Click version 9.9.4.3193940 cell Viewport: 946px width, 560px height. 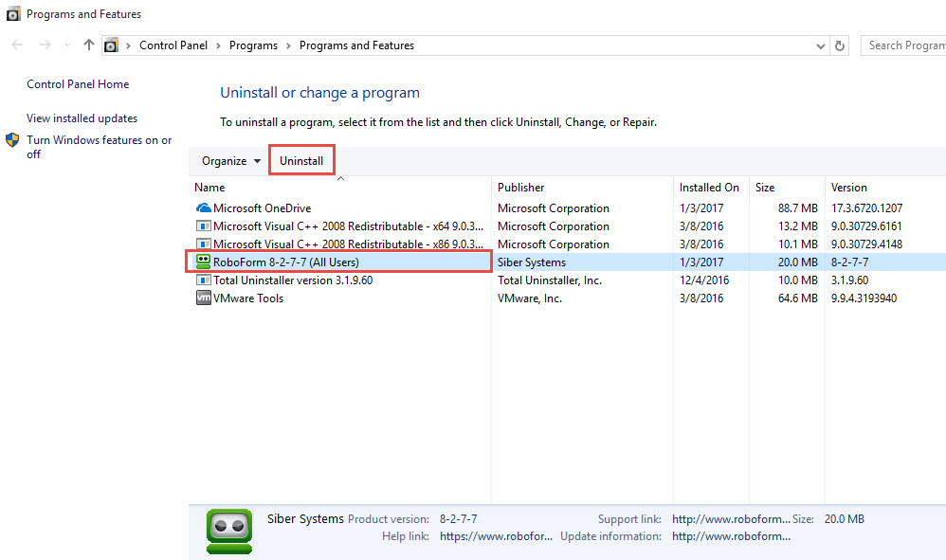pyautogui.click(x=864, y=298)
